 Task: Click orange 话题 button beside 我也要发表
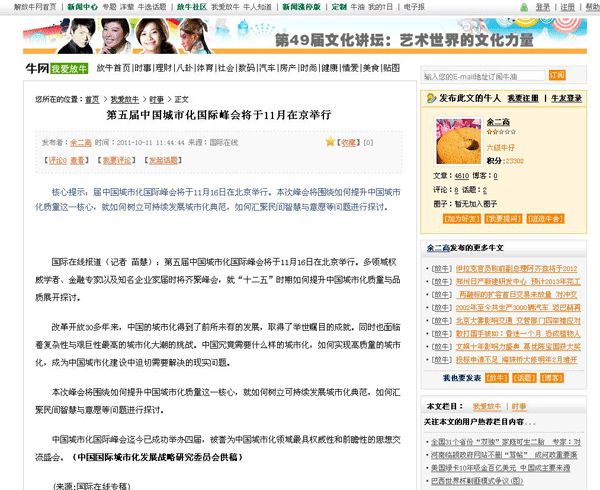point(524,378)
